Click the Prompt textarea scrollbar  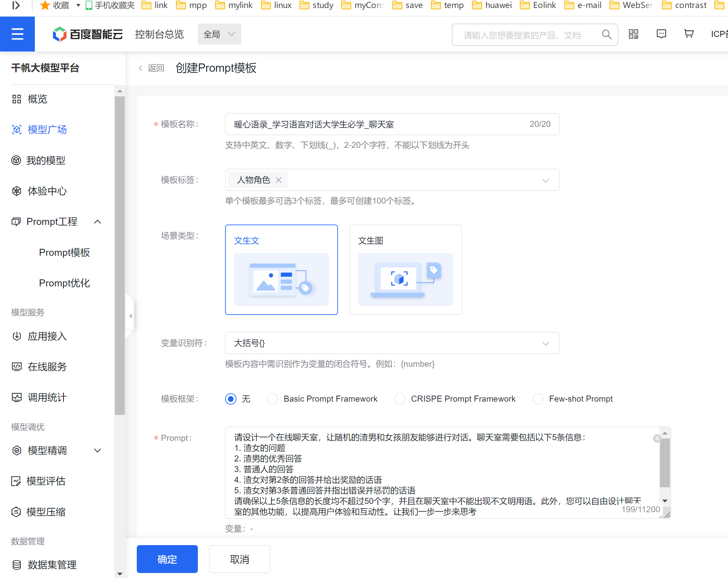pyautogui.click(x=665, y=463)
